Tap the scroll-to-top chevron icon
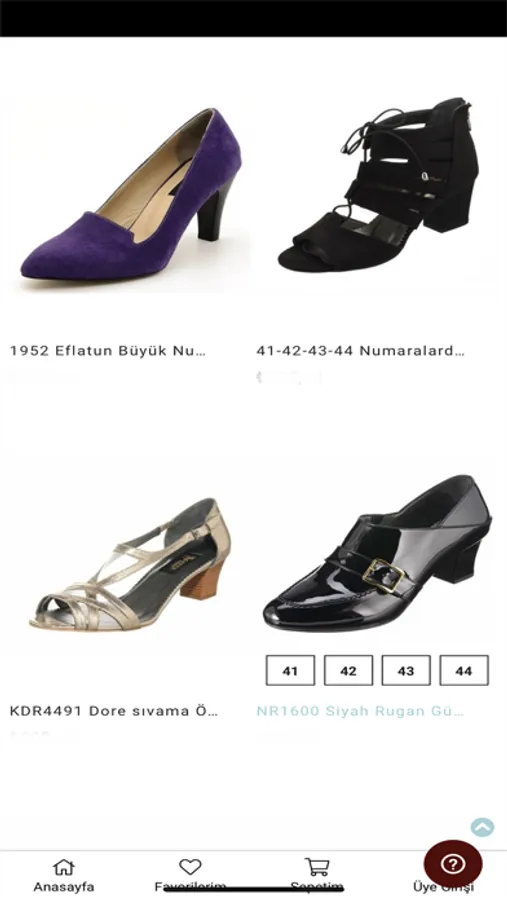The height and width of the screenshot is (900, 507). [x=482, y=827]
